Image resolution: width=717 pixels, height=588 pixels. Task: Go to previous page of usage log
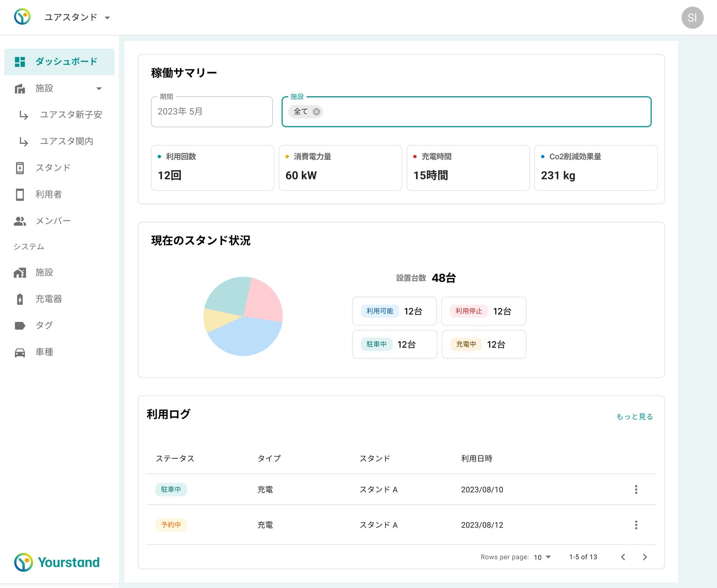623,557
